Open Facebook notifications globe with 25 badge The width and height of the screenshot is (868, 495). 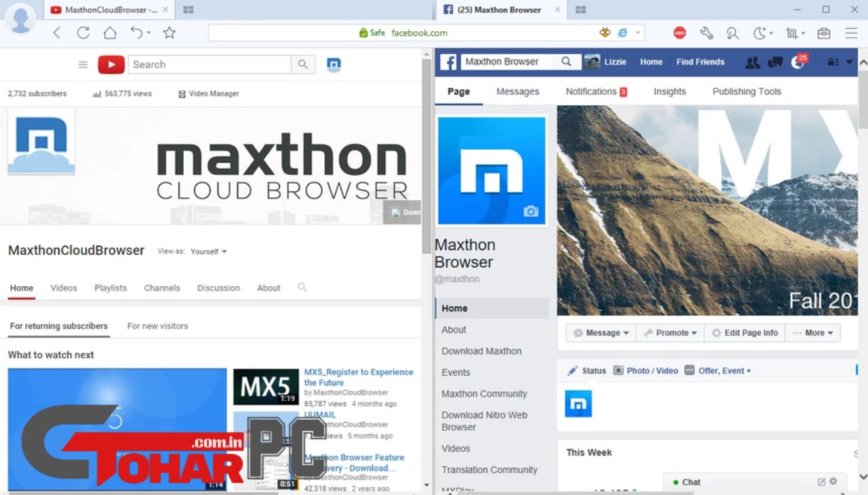(x=799, y=61)
